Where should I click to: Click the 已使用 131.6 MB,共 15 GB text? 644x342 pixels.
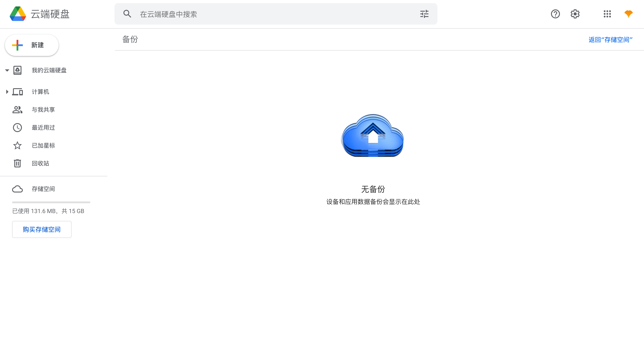click(x=48, y=211)
